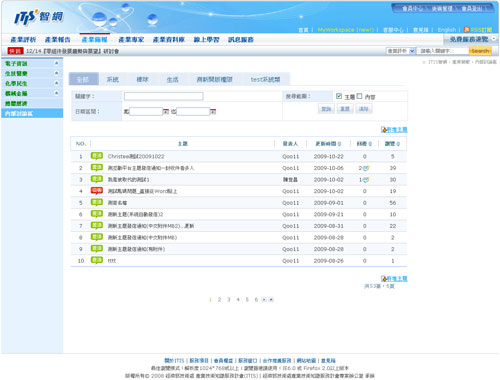Viewport: 500px width, 380px height.
Task: Open the 關於ITIS footer link
Action: (x=174, y=360)
